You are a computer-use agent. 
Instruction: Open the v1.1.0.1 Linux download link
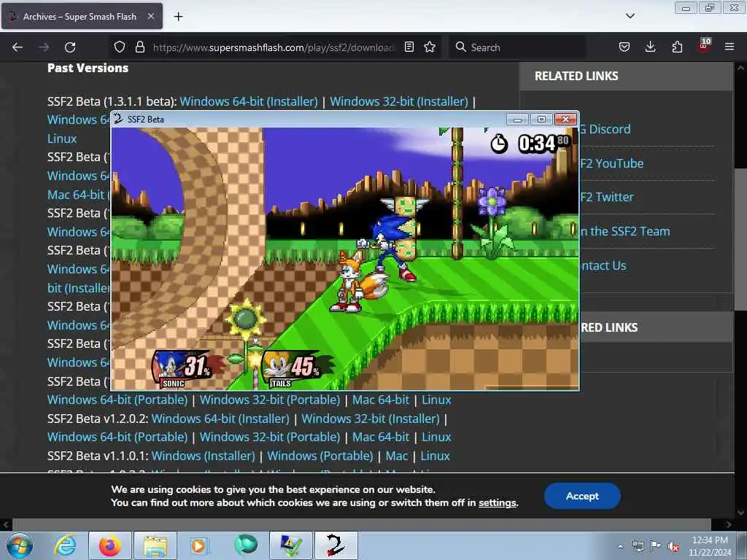tap(435, 456)
